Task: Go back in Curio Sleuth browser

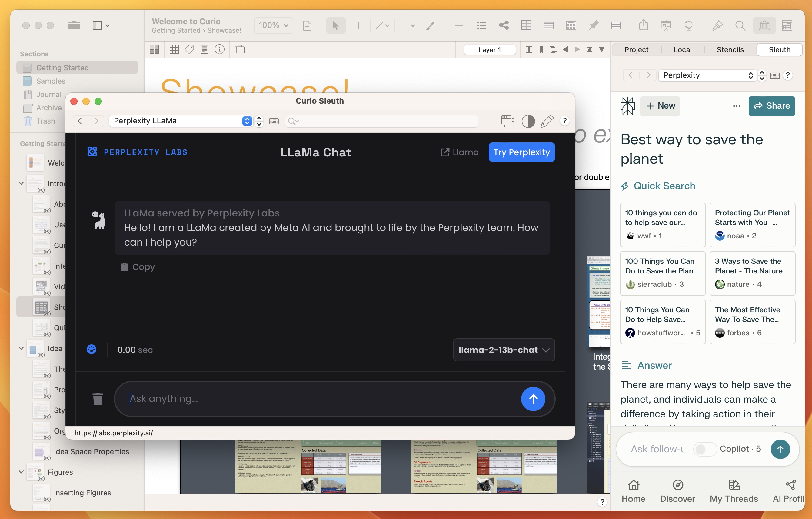Action: [x=80, y=121]
